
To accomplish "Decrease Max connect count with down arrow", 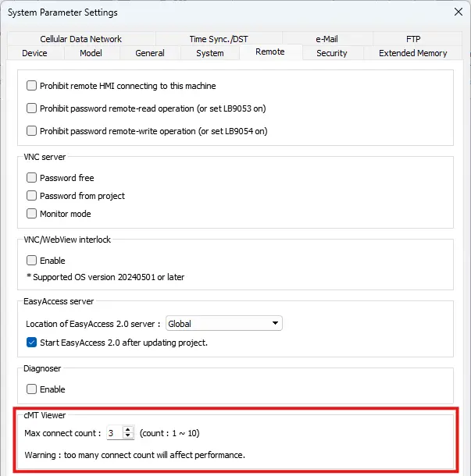I will coord(128,435).
